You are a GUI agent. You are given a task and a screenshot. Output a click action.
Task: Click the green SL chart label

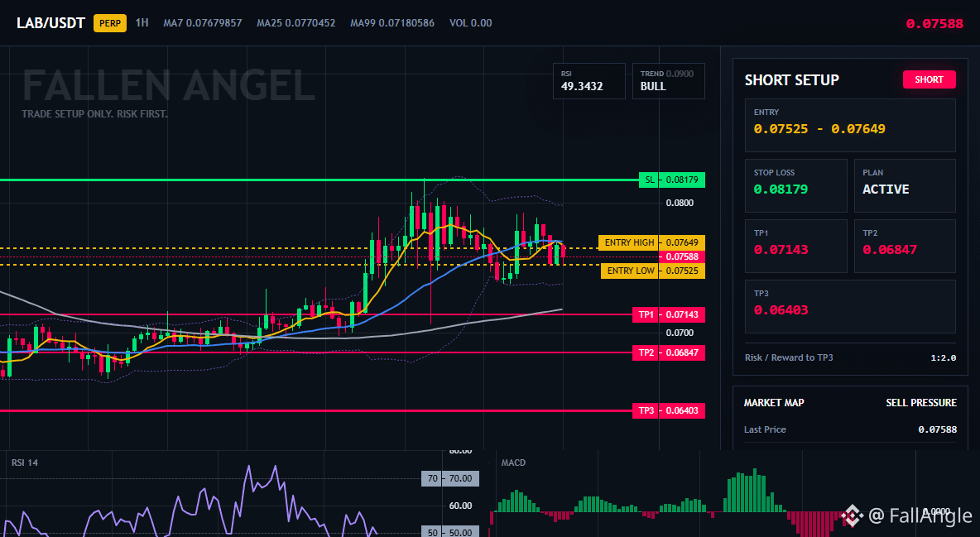coord(650,180)
